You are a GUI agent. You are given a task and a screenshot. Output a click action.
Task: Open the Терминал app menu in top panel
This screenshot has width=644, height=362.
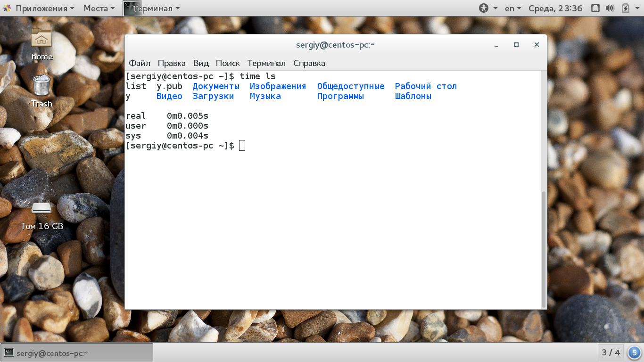(151, 8)
